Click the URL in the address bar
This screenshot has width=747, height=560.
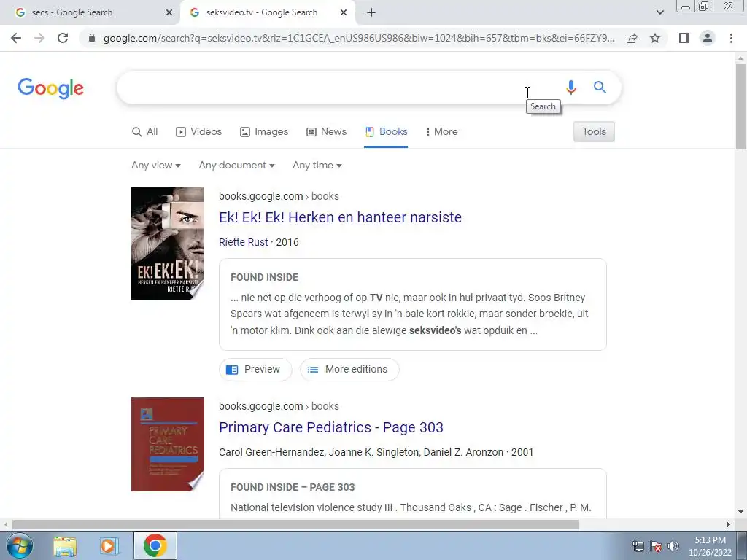click(359, 38)
